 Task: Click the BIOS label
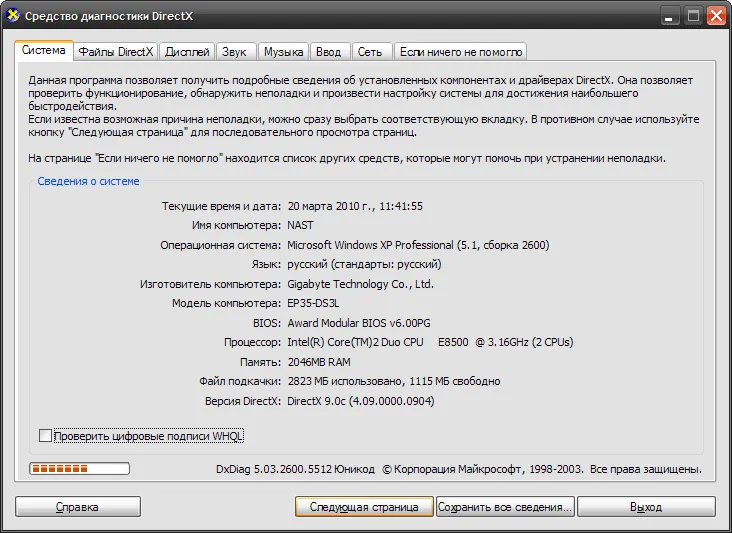pyautogui.click(x=267, y=323)
